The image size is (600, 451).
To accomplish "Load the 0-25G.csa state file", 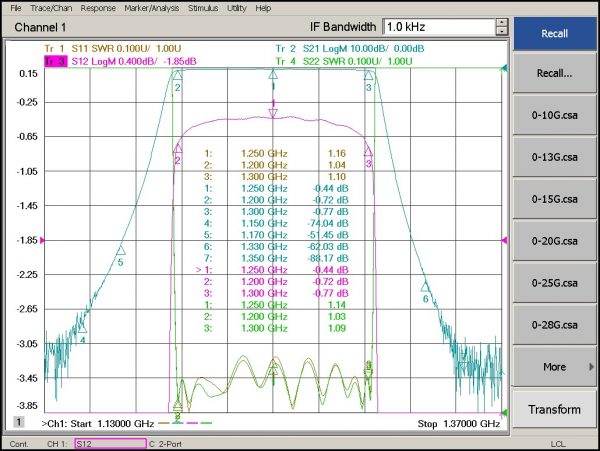I will click(554, 283).
